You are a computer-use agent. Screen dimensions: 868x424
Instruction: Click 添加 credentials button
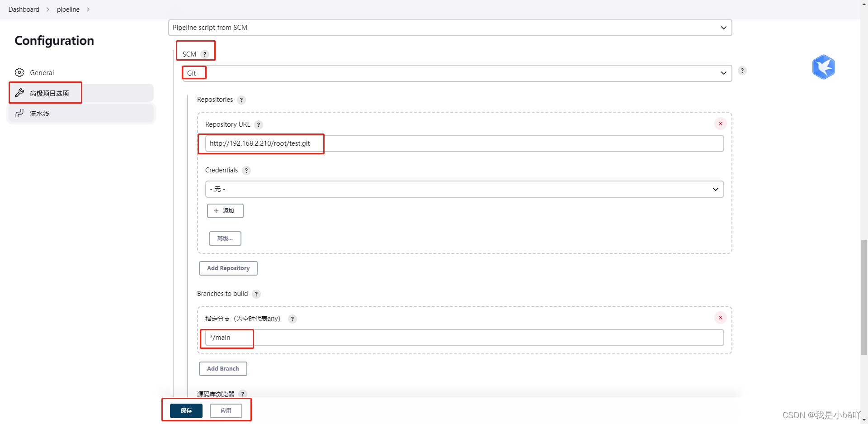tap(225, 211)
